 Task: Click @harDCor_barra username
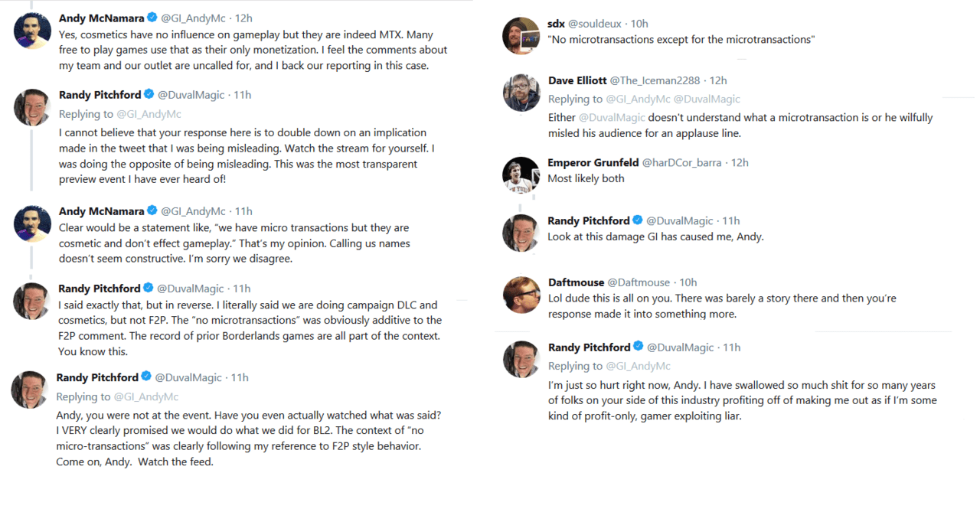click(x=683, y=162)
